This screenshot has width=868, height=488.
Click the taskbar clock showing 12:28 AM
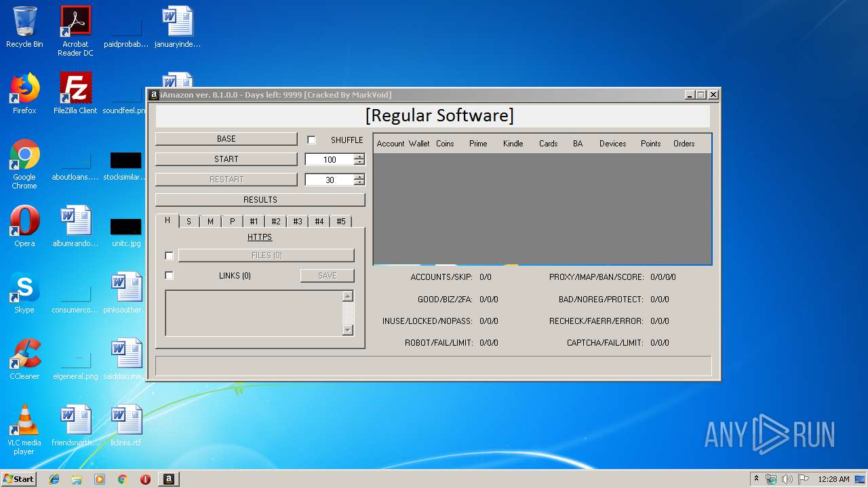click(833, 479)
